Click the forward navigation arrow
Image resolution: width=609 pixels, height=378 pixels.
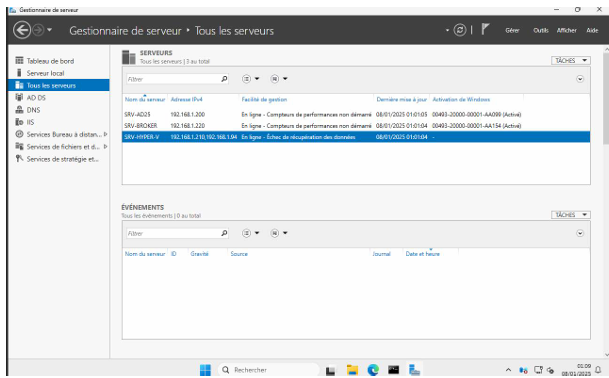pos(38,30)
